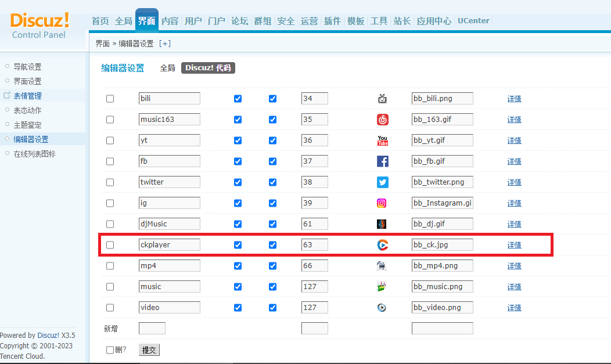The height and width of the screenshot is (364, 611).
Task: Toggle the 删? select-all checkbox
Action: 110,350
